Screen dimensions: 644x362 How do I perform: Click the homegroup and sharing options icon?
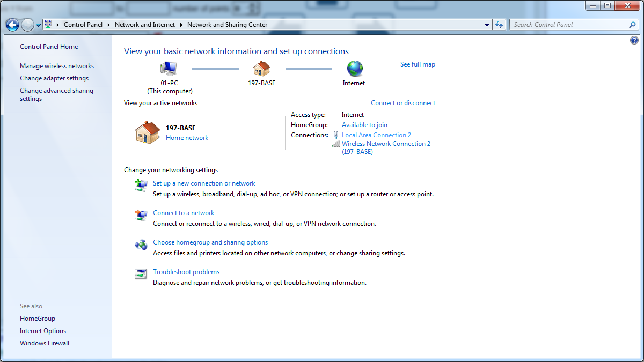(141, 245)
